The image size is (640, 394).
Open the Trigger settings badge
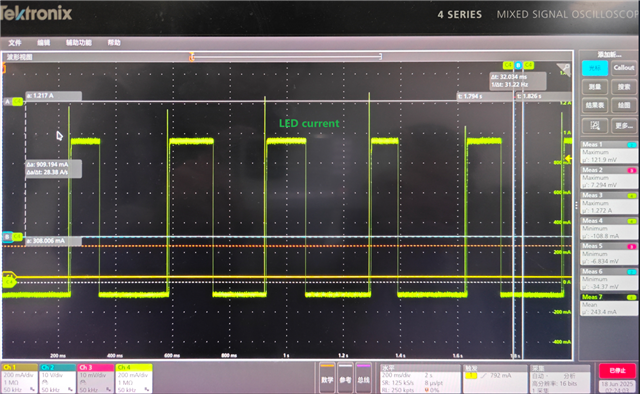[x=495, y=378]
